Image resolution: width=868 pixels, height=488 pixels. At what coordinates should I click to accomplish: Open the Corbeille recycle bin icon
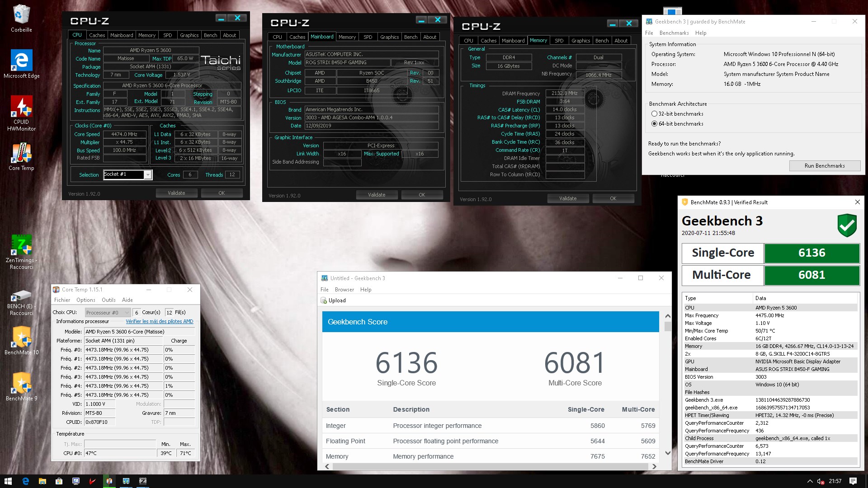point(21,18)
